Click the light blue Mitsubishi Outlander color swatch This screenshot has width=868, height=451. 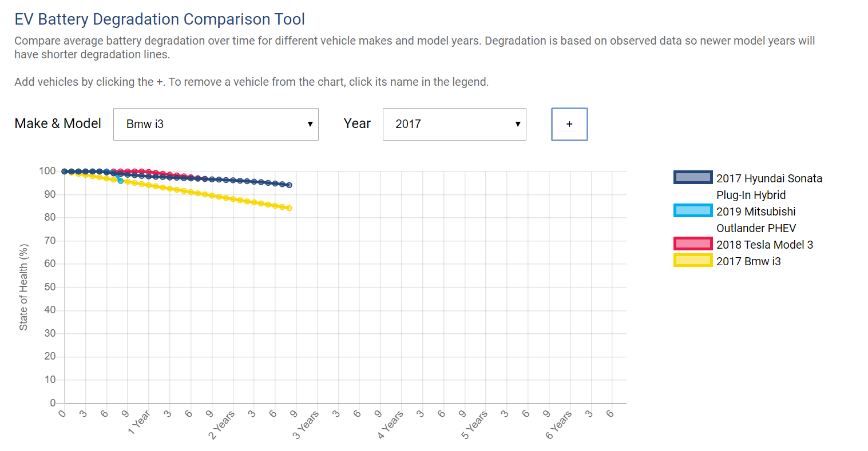point(693,211)
